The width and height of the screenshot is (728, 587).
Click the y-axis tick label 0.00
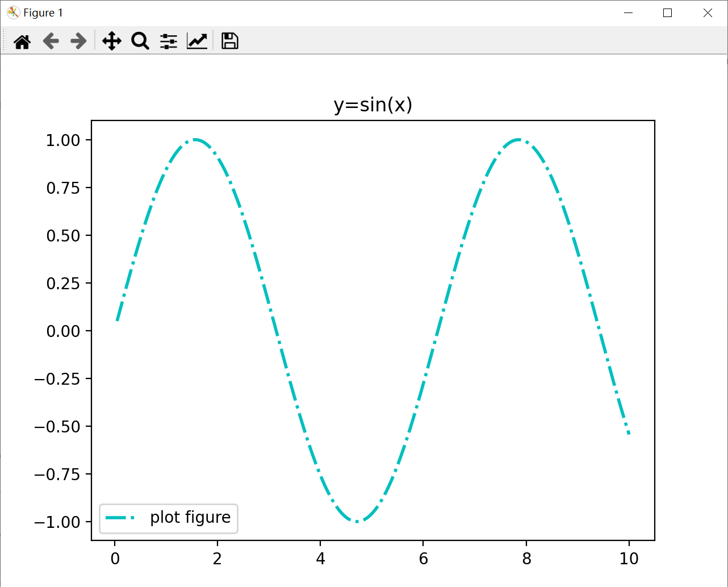[x=63, y=331]
